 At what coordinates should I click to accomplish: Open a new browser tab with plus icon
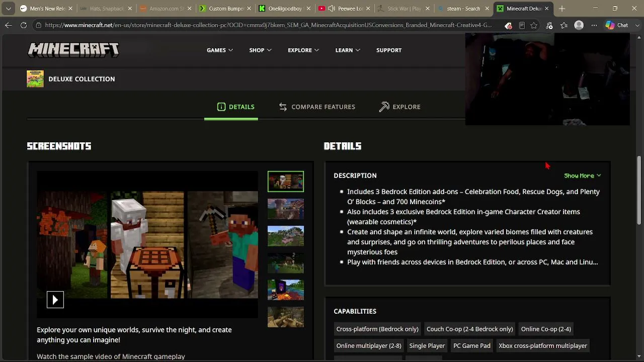[x=562, y=9]
